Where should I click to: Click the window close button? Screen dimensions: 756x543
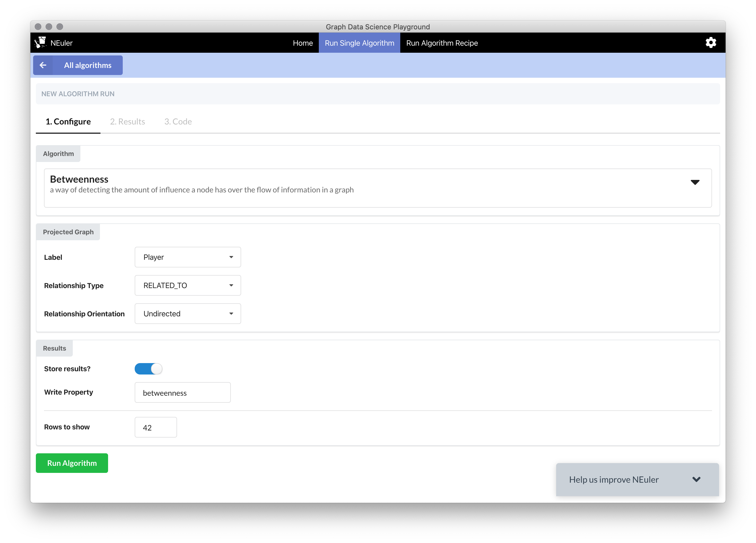38,27
